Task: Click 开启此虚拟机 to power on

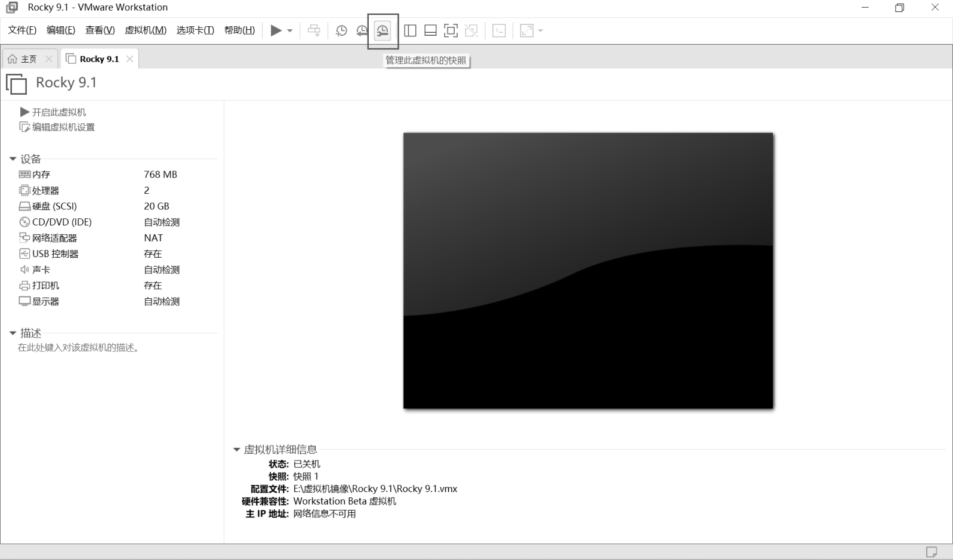Action: (x=58, y=112)
